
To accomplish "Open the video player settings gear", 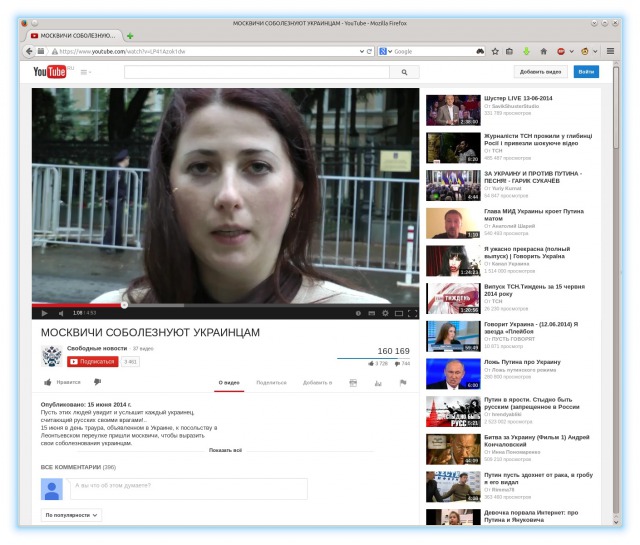I will point(385,312).
